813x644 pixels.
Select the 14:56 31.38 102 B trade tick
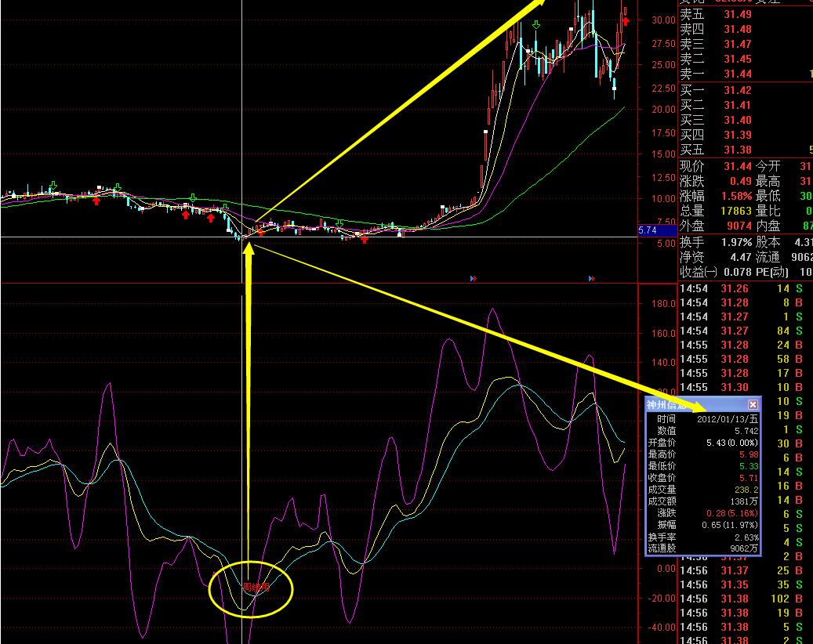pos(746,599)
